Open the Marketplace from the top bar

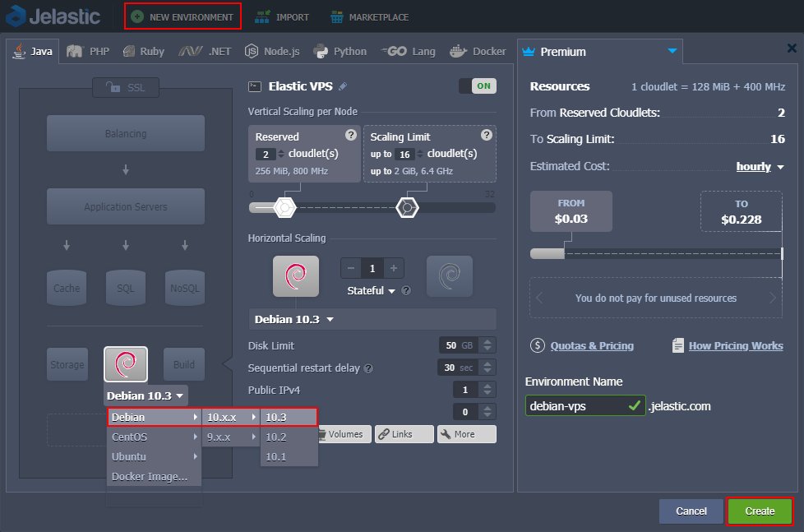coord(369,16)
